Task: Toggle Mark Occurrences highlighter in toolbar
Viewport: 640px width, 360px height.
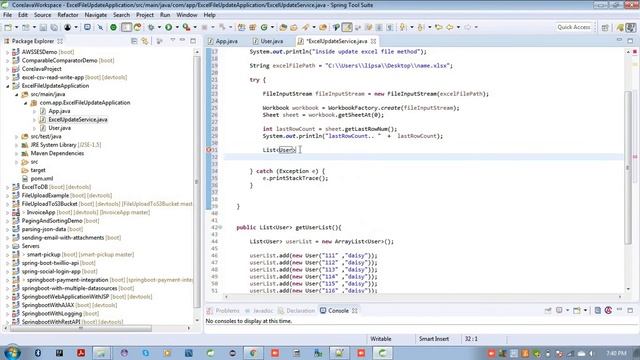Action: (347, 27)
